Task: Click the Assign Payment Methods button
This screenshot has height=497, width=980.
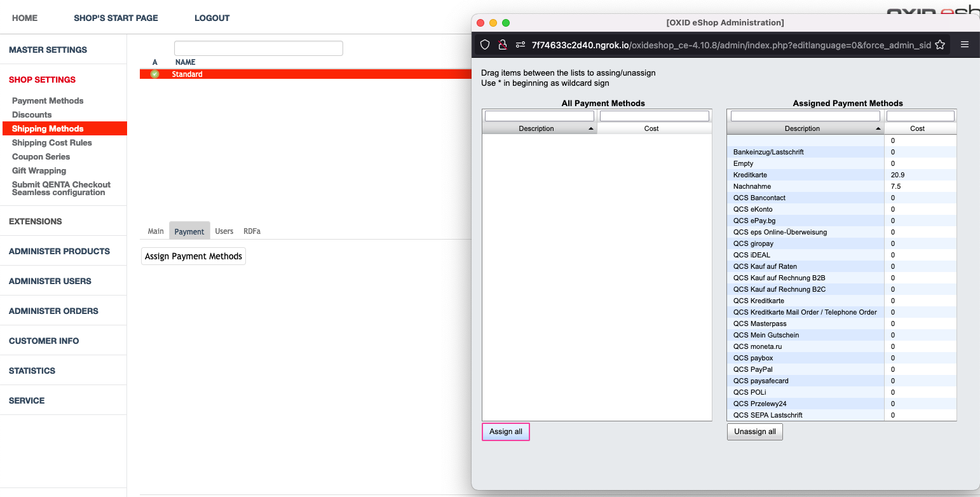Action: pos(193,256)
